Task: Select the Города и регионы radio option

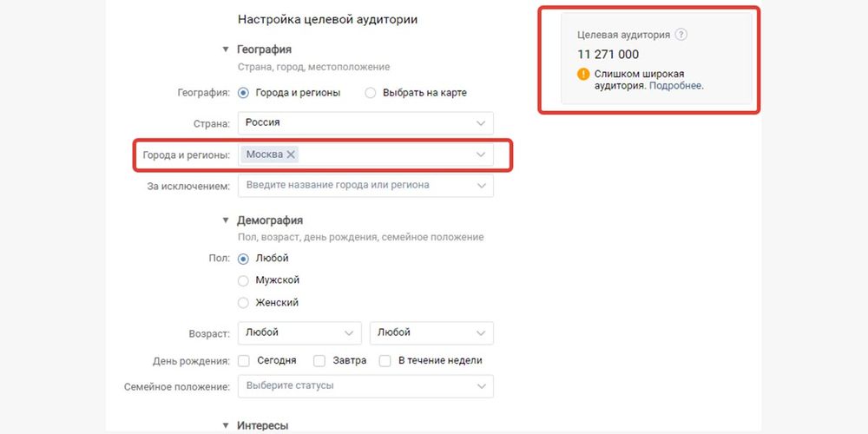Action: [x=243, y=93]
